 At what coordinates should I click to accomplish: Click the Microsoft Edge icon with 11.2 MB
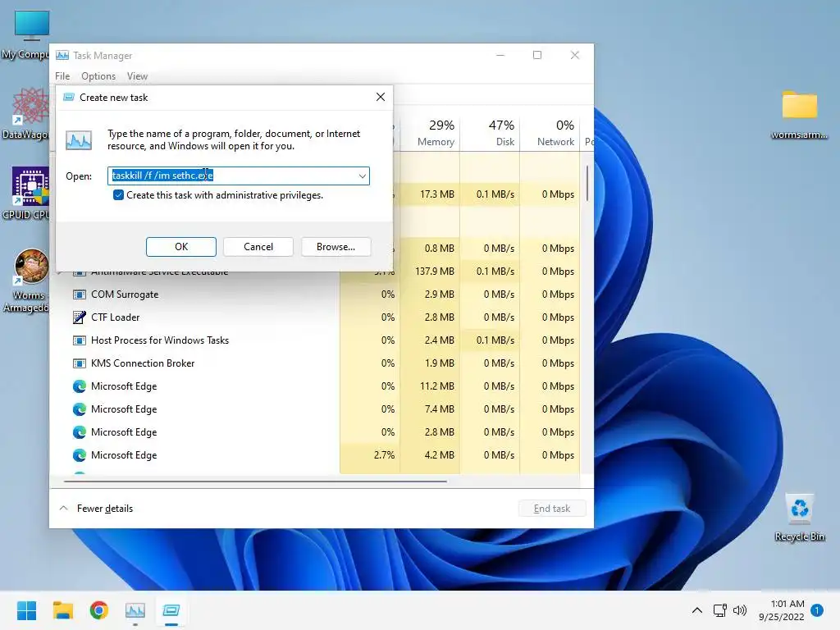[80, 386]
